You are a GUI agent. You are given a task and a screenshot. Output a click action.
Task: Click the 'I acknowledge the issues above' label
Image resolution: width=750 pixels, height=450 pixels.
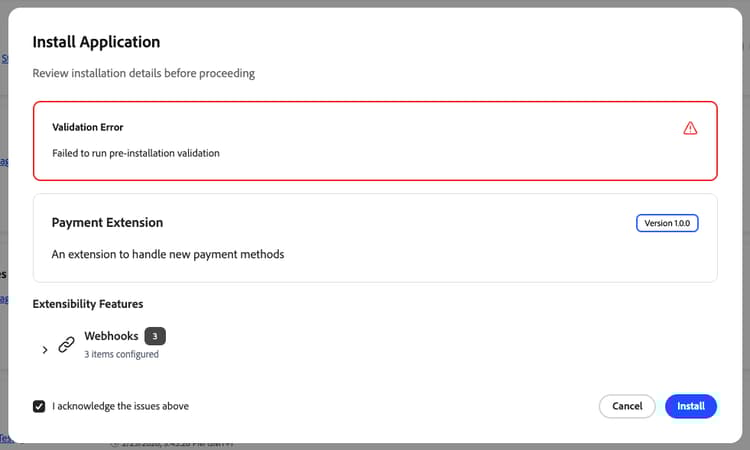tap(120, 406)
